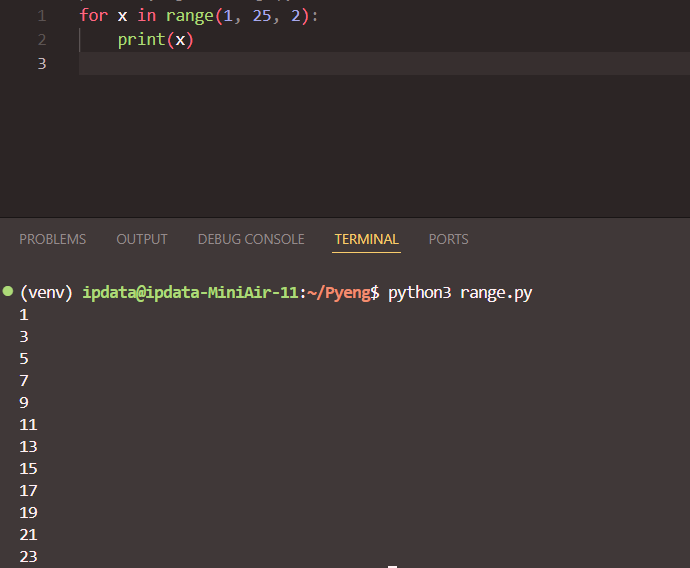
Task: Click output value 13 in terminal
Action: point(28,447)
